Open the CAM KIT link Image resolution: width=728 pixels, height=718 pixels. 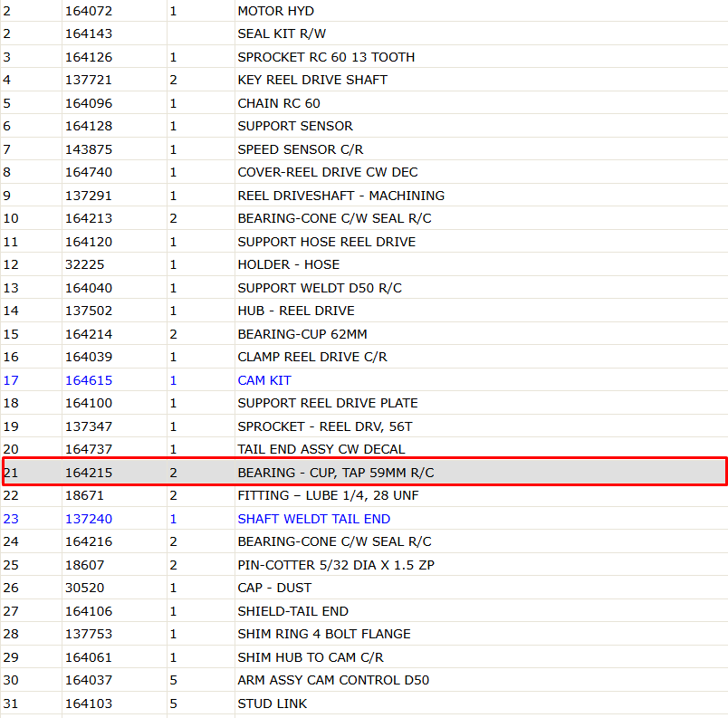(264, 380)
